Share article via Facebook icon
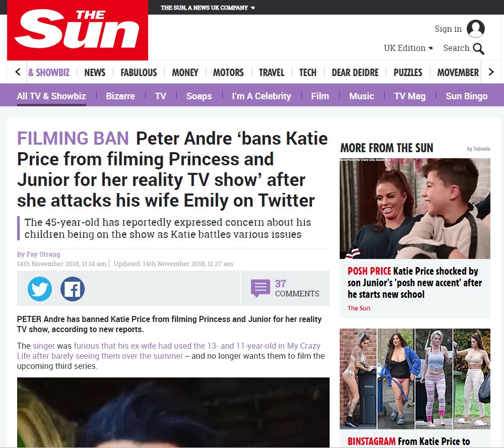504x448 pixels. tap(73, 289)
